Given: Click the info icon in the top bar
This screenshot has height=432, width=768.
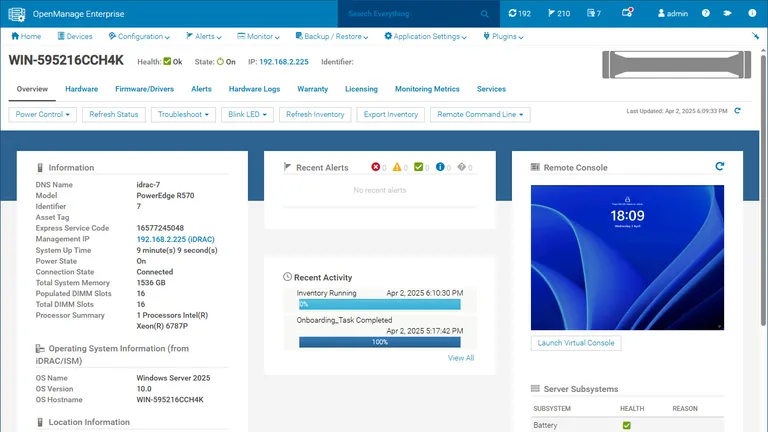Looking at the screenshot, I should click(x=752, y=13).
